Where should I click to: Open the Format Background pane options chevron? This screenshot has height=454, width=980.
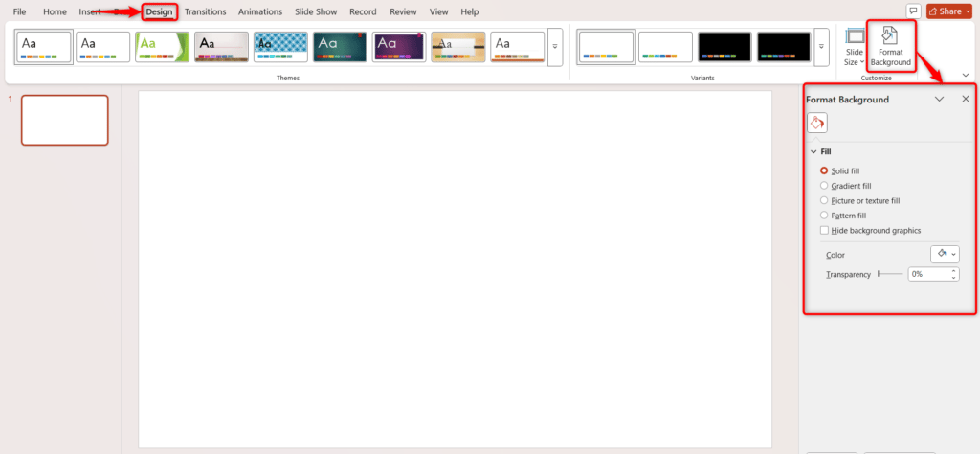(939, 99)
